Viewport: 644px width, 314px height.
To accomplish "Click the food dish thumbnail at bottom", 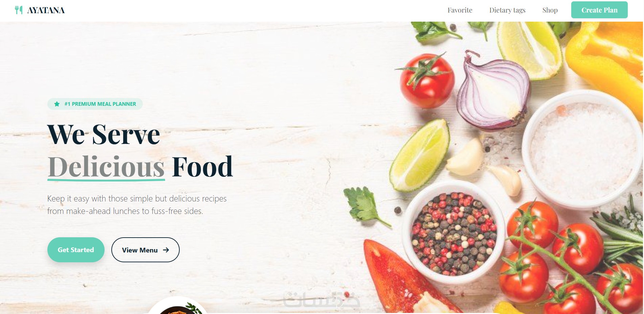I will [x=178, y=306].
